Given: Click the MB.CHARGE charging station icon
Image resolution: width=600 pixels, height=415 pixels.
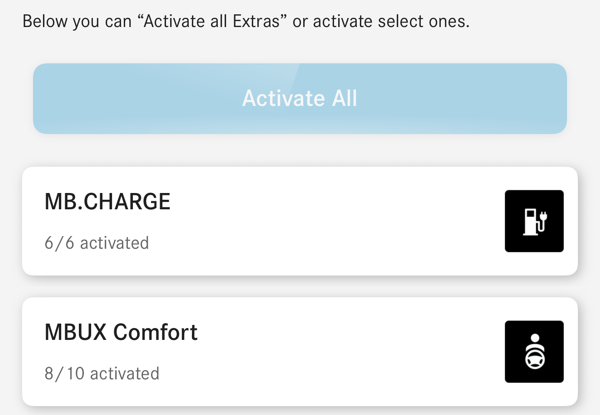Looking at the screenshot, I should pyautogui.click(x=534, y=221).
